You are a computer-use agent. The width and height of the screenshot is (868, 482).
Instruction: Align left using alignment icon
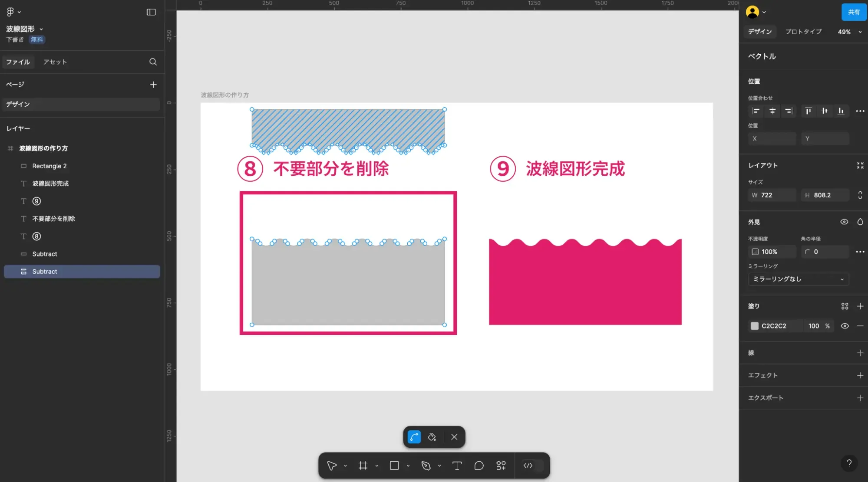pyautogui.click(x=756, y=111)
